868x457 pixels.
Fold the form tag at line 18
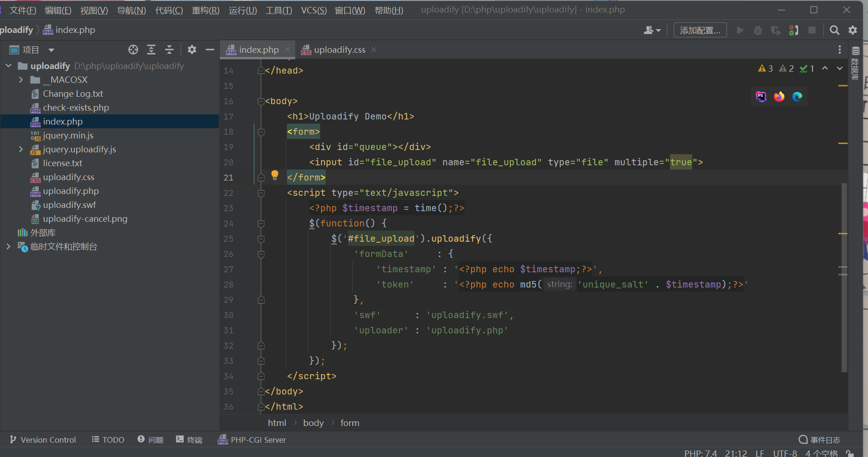tap(261, 132)
